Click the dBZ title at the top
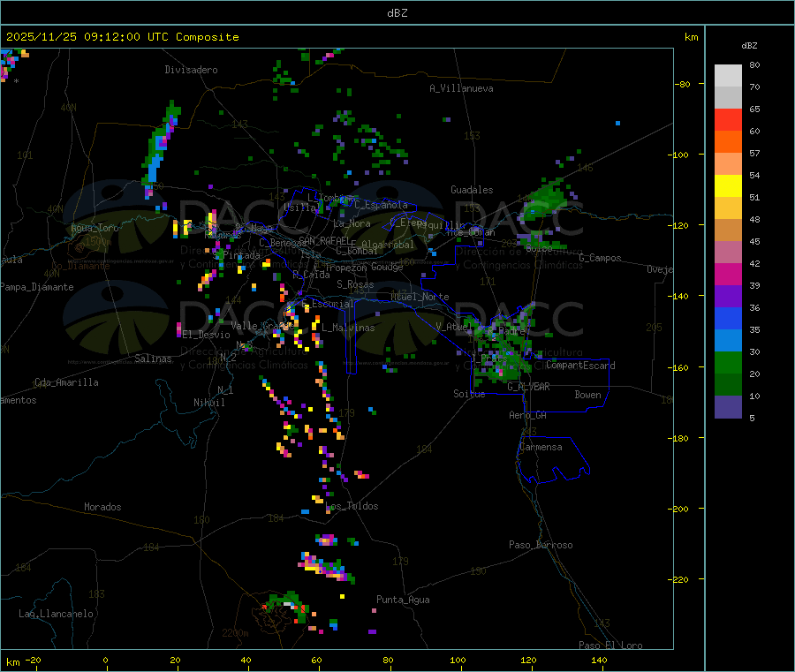795x672 pixels. pos(397,13)
